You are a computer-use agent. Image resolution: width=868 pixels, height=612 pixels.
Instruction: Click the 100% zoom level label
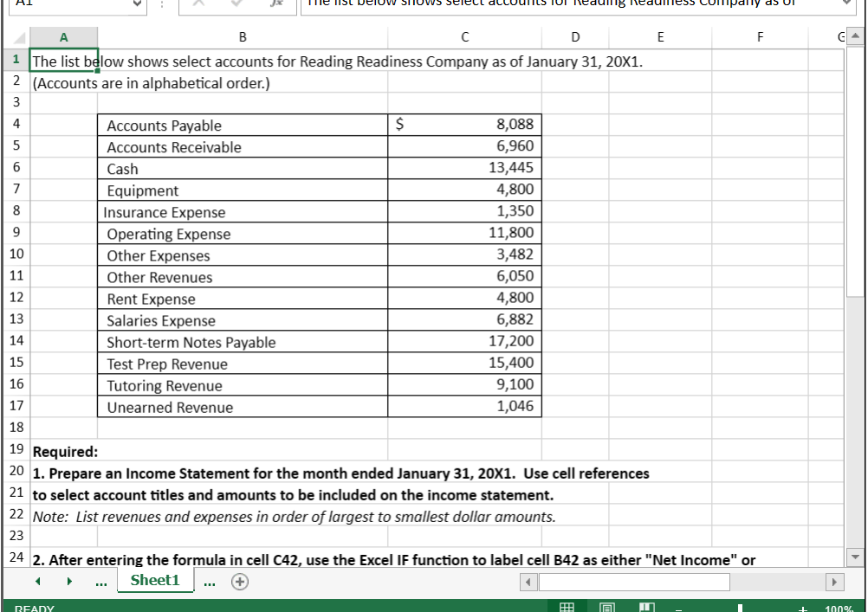(838, 607)
